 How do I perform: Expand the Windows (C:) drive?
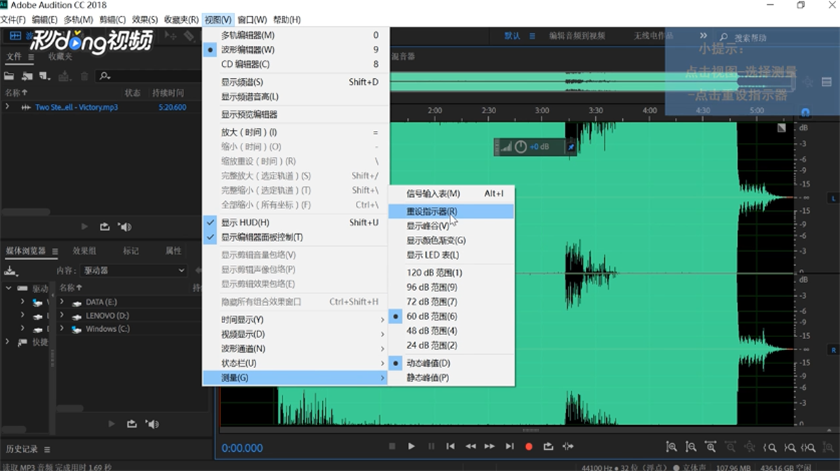point(62,328)
